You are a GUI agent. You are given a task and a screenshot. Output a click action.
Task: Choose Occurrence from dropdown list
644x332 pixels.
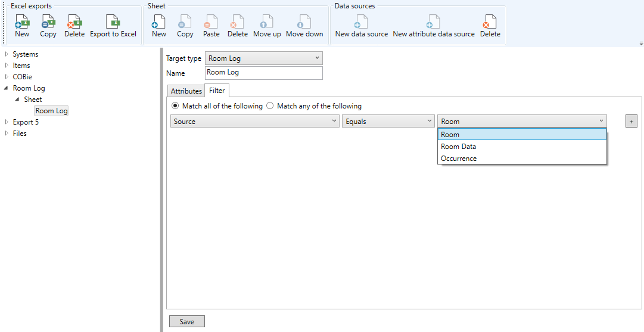coord(458,159)
